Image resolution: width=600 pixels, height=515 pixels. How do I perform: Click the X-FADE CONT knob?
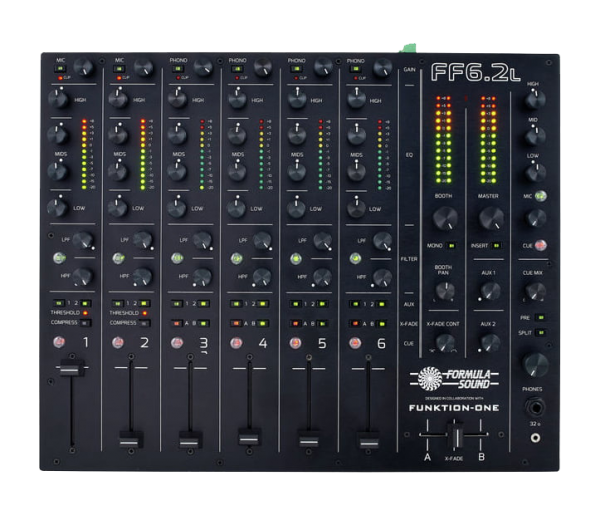(445, 342)
